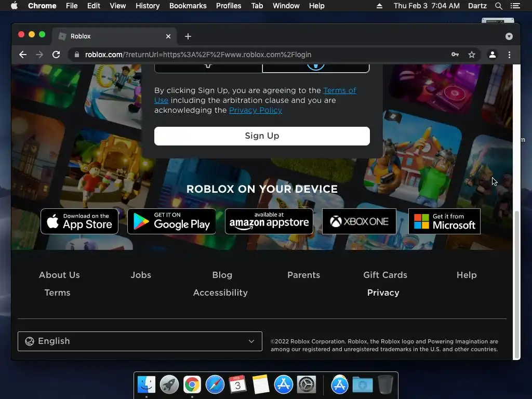Download on the App Store badge
532x399 pixels.
79,221
